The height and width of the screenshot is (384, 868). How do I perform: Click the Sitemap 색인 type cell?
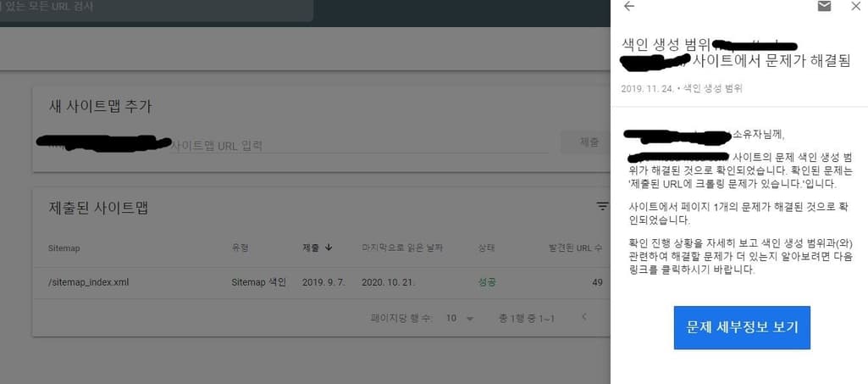[258, 282]
